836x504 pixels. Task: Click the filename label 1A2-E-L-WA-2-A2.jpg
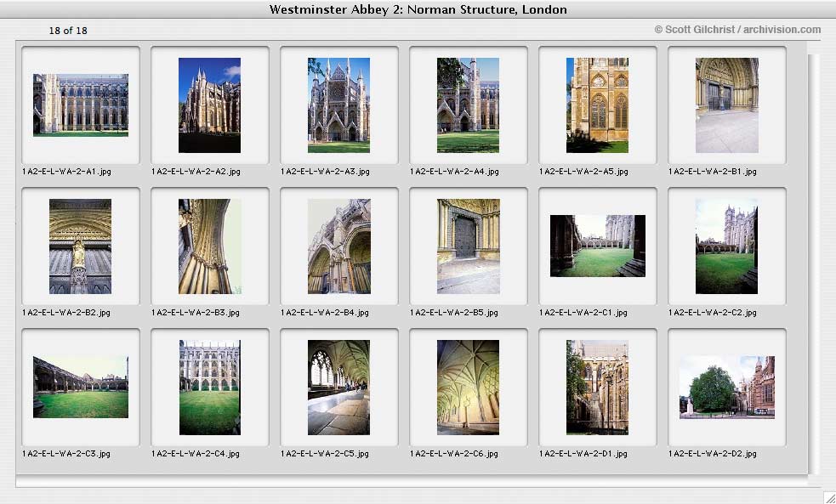coord(196,172)
